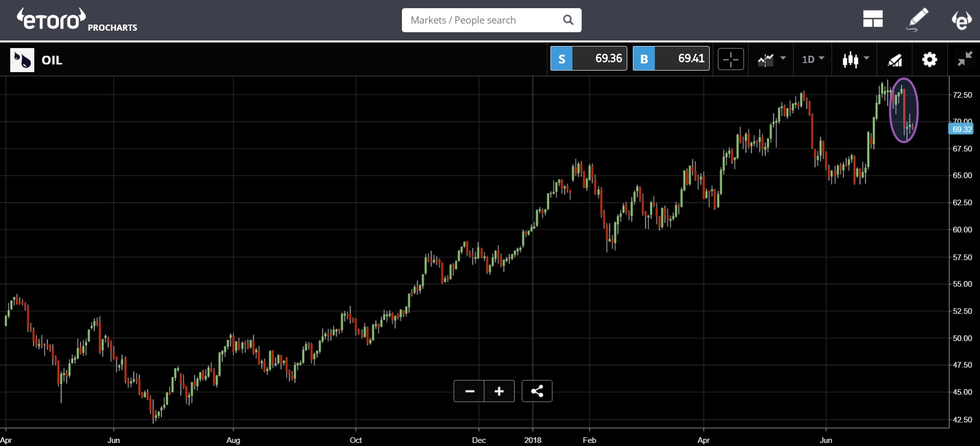Open the studies and drawing tools icon
Viewport: 980px width, 446px height.
click(x=895, y=60)
